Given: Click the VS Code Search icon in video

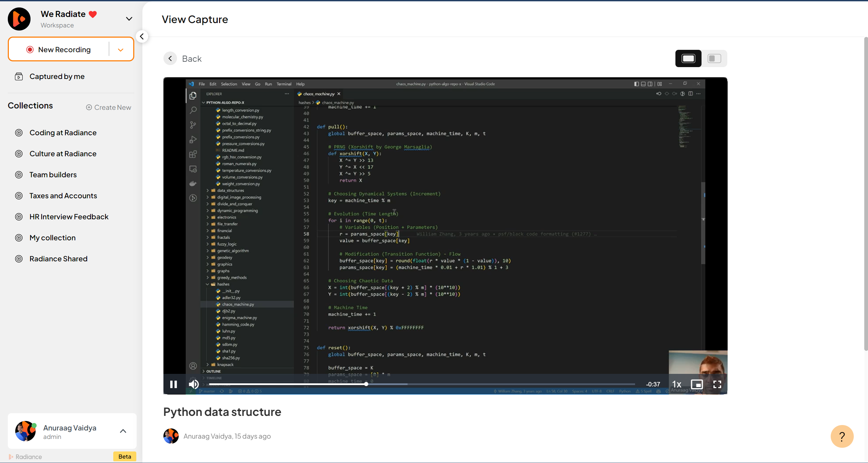Looking at the screenshot, I should [193, 110].
